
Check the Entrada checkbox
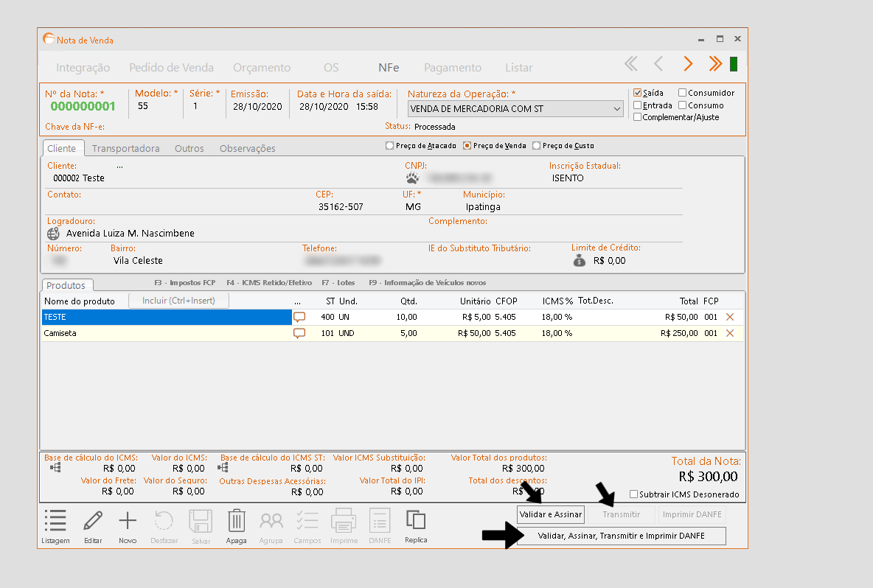pos(638,105)
